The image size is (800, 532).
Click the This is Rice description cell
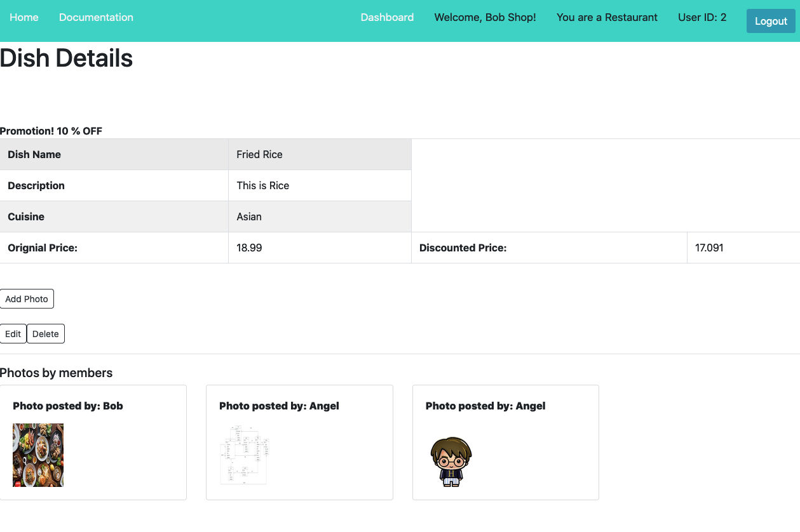pyautogui.click(x=262, y=185)
